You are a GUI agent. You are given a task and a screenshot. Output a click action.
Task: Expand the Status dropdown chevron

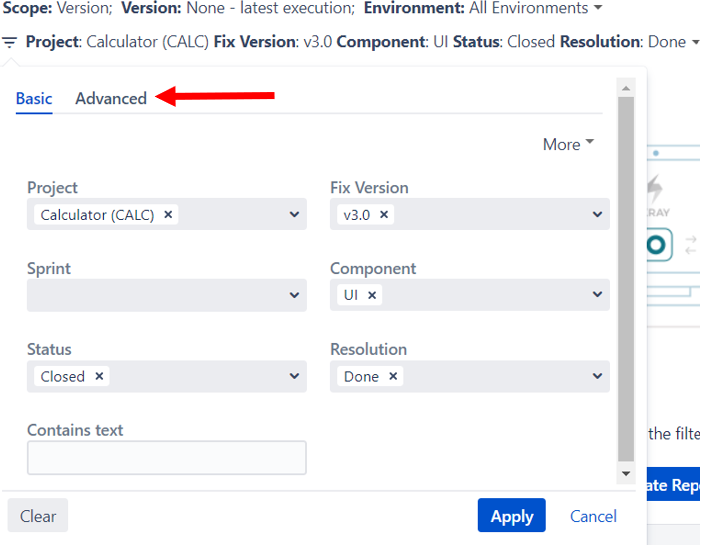tap(295, 376)
